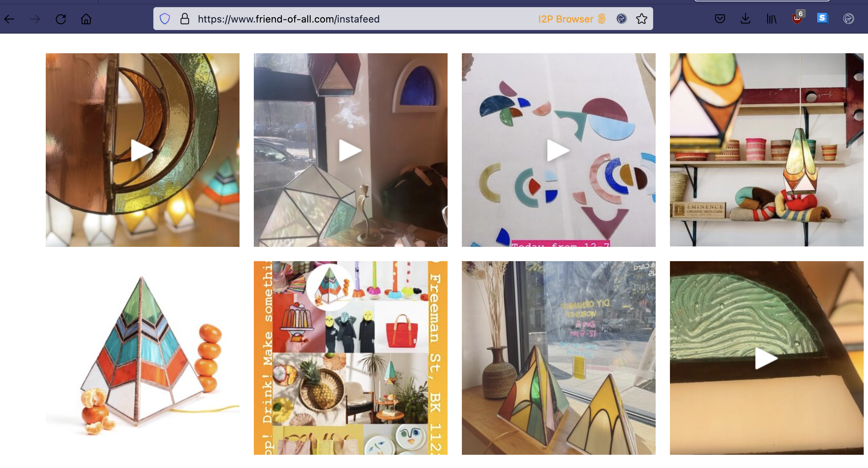Click the I2P Browser label
This screenshot has width=868, height=468.
click(566, 19)
